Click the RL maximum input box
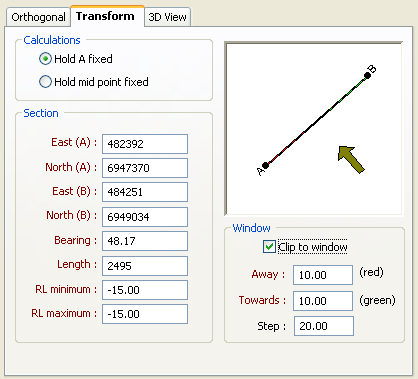This screenshot has width=418, height=379. (145, 314)
